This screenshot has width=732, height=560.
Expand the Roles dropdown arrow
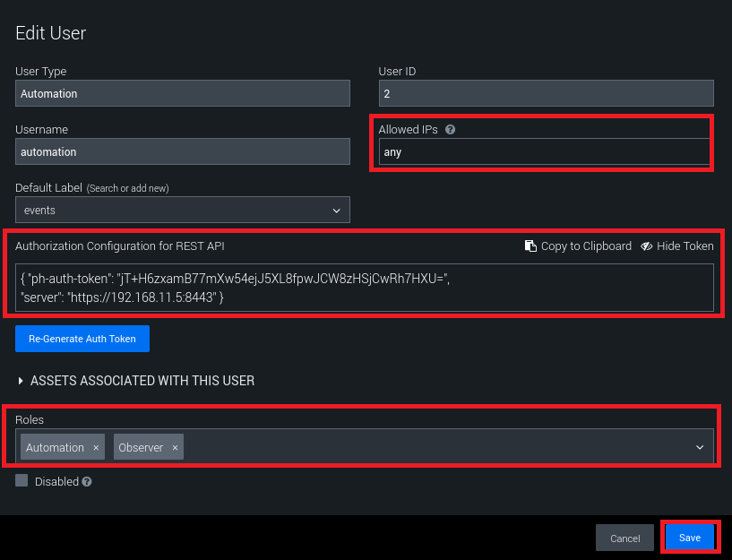click(699, 447)
